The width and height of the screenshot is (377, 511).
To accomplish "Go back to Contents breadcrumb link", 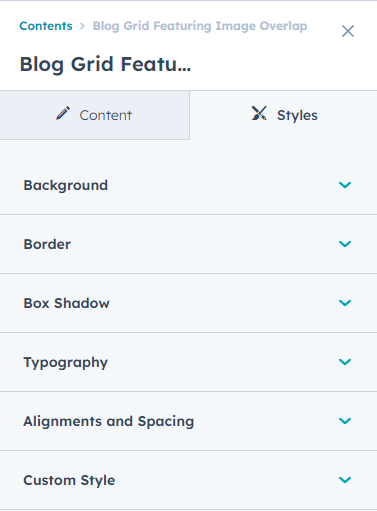I will click(46, 26).
